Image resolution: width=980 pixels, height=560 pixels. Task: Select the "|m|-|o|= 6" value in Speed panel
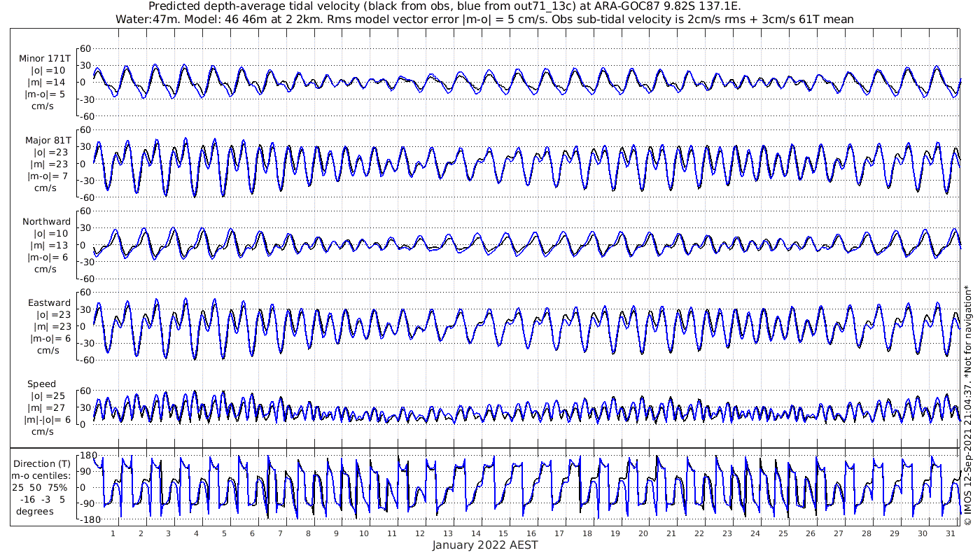click(x=46, y=420)
